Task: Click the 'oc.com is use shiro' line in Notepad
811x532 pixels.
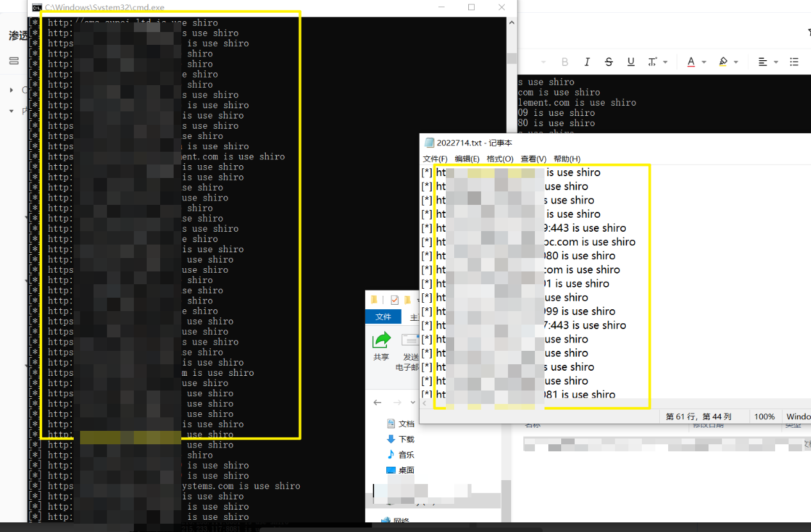Action: pos(590,242)
